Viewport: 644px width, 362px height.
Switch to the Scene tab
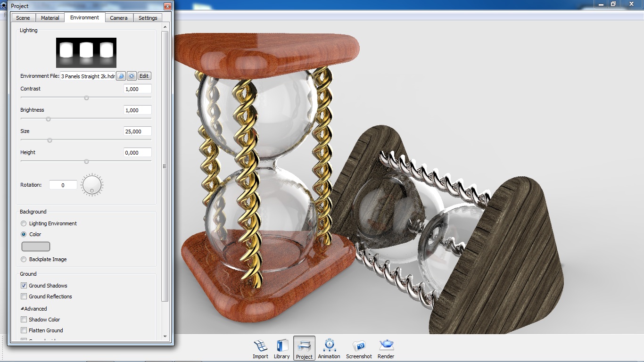23,18
